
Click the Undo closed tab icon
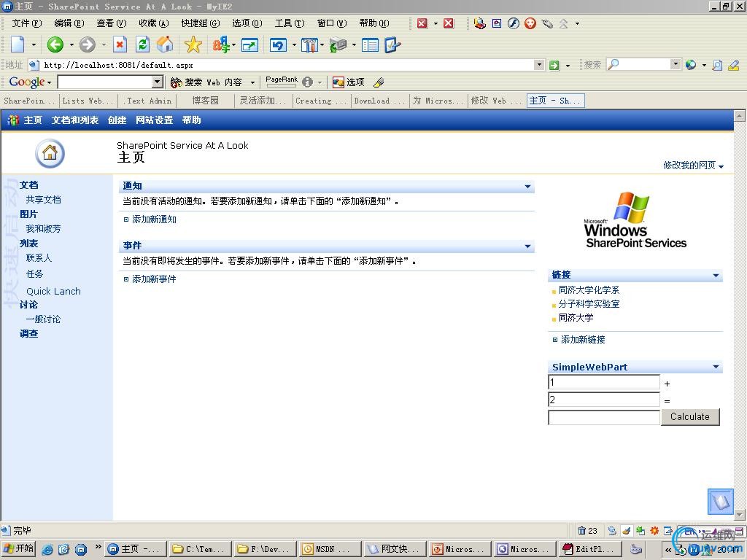[278, 44]
